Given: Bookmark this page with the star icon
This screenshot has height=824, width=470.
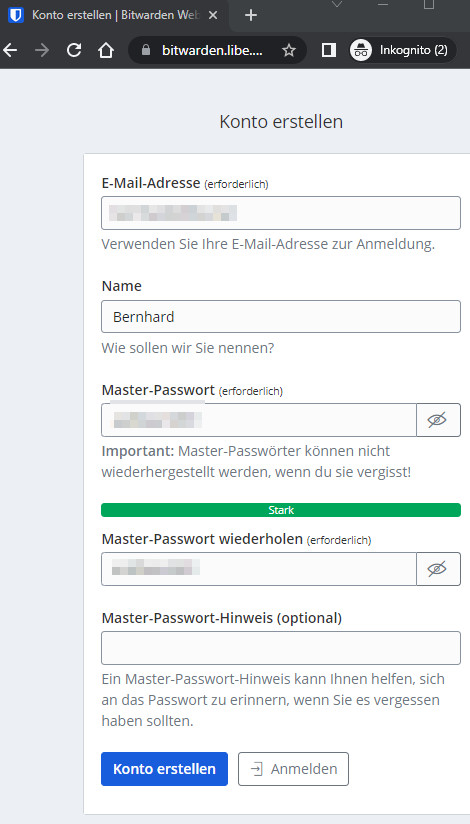Looking at the screenshot, I should (289, 50).
